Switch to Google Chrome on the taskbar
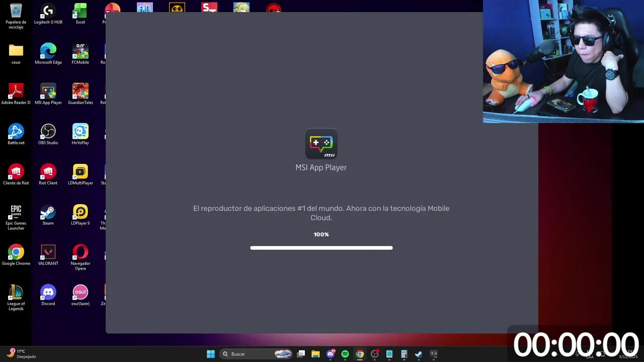Screen dimensions: 644x362 coord(360,354)
